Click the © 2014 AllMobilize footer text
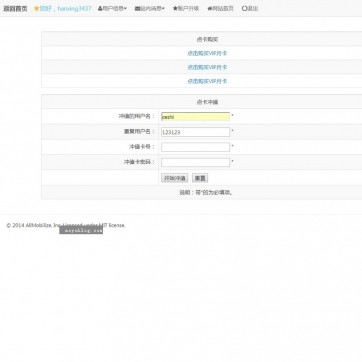362x362 pixels. [66, 225]
